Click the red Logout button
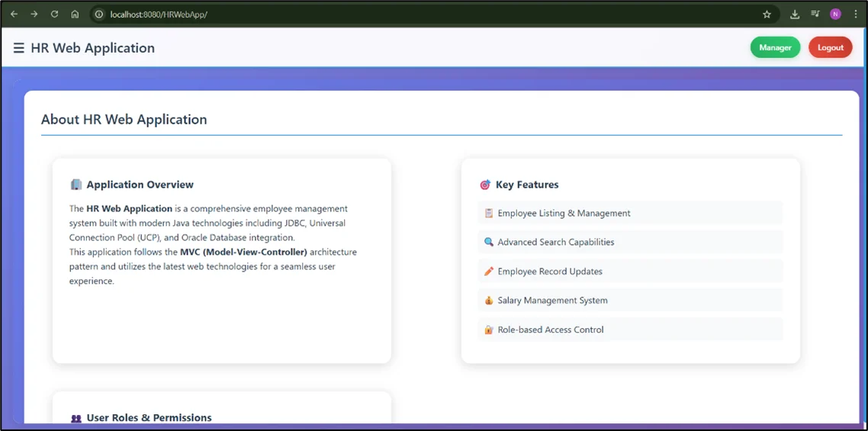This screenshot has width=868, height=431. click(830, 47)
